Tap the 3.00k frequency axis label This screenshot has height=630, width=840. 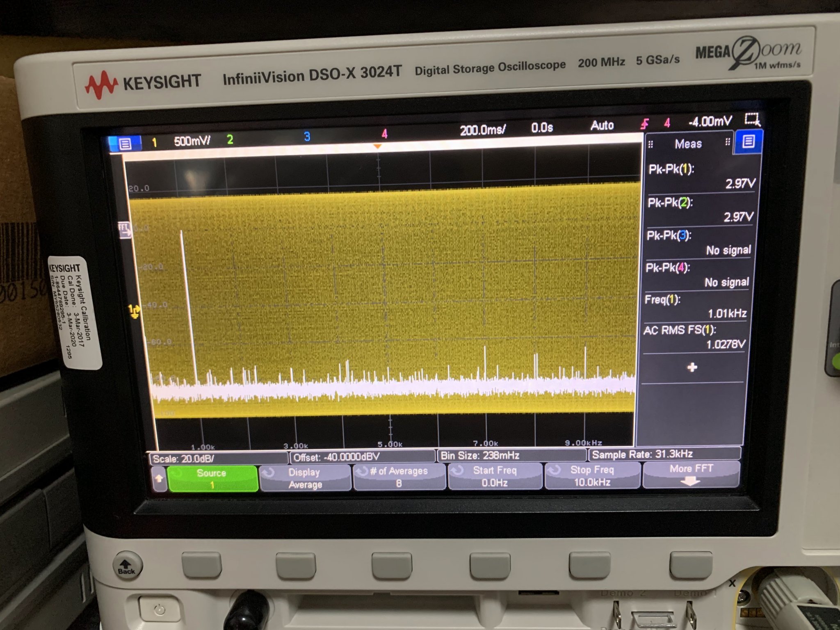pos(295,445)
